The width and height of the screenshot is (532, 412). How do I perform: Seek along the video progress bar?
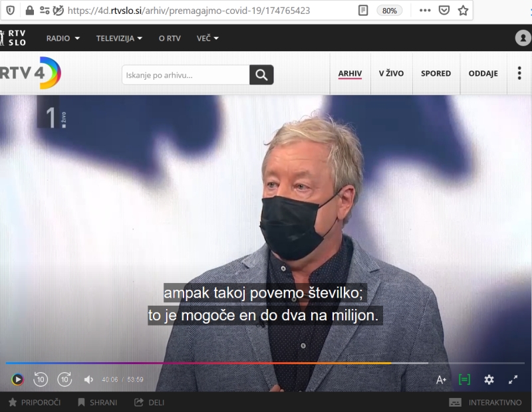[x=265, y=363]
